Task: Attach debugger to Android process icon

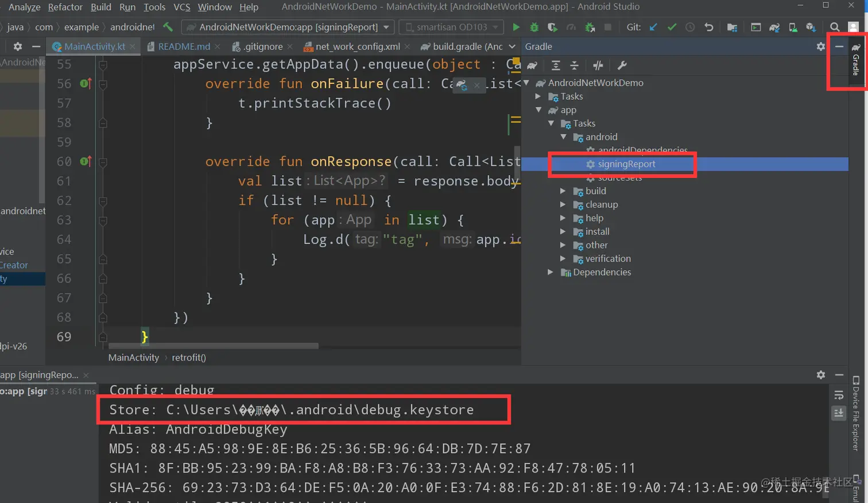Action: [590, 27]
